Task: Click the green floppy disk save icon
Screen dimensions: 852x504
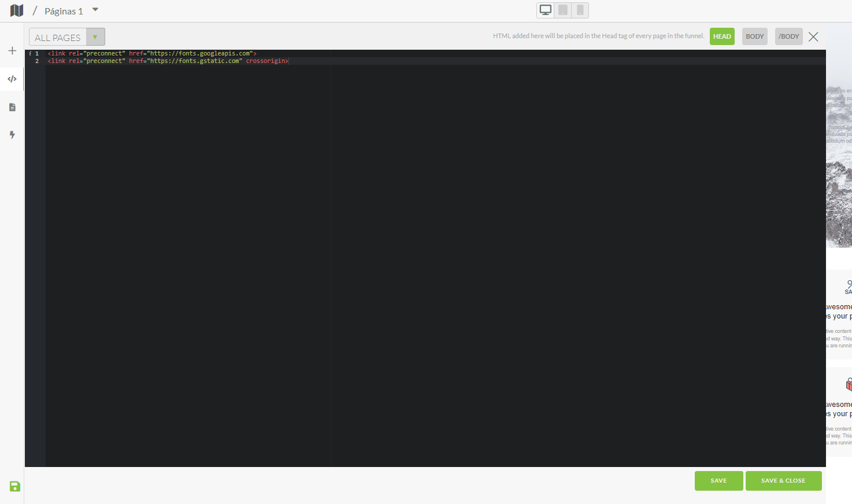Action: 15,487
